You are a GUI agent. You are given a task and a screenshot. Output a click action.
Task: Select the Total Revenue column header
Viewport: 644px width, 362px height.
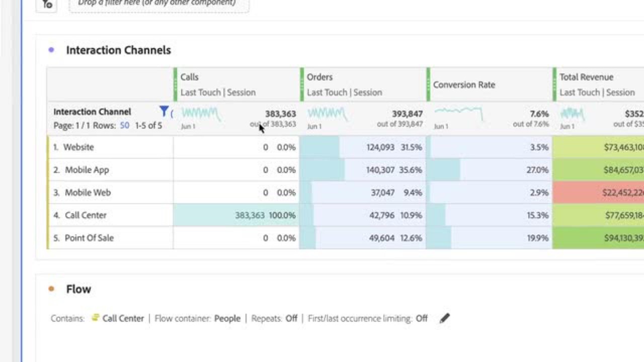click(599, 84)
